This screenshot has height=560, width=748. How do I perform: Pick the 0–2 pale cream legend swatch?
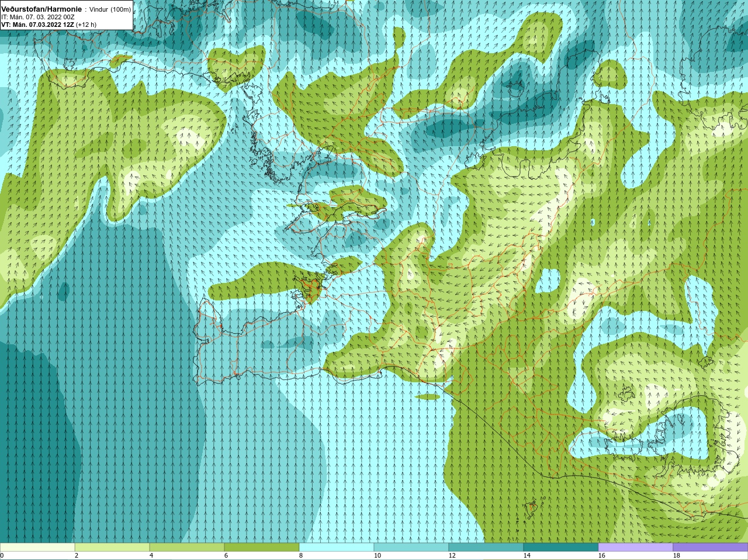tap(37, 547)
